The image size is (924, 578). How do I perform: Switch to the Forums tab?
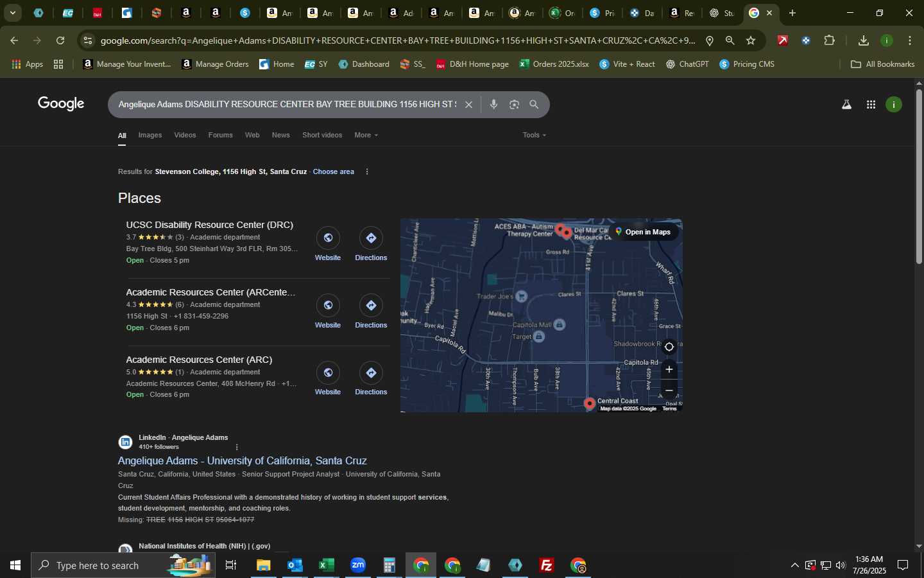pos(220,135)
